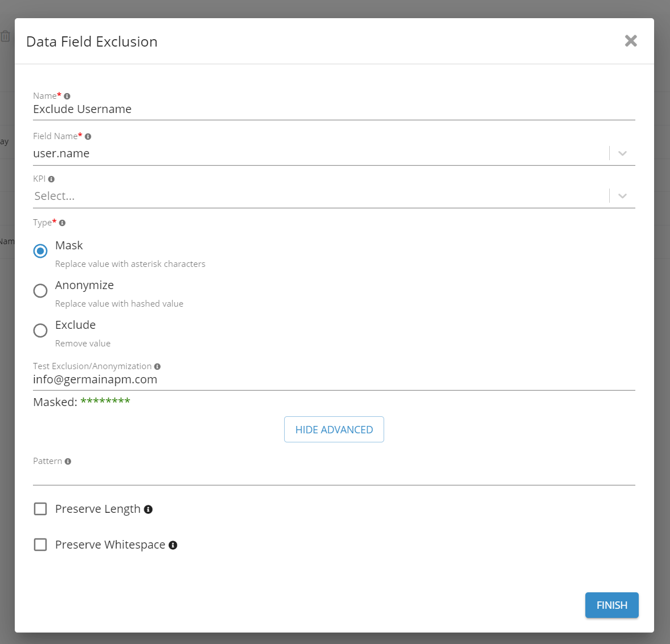
Task: Choose the Exclude type to remove value
Action: pyautogui.click(x=40, y=330)
